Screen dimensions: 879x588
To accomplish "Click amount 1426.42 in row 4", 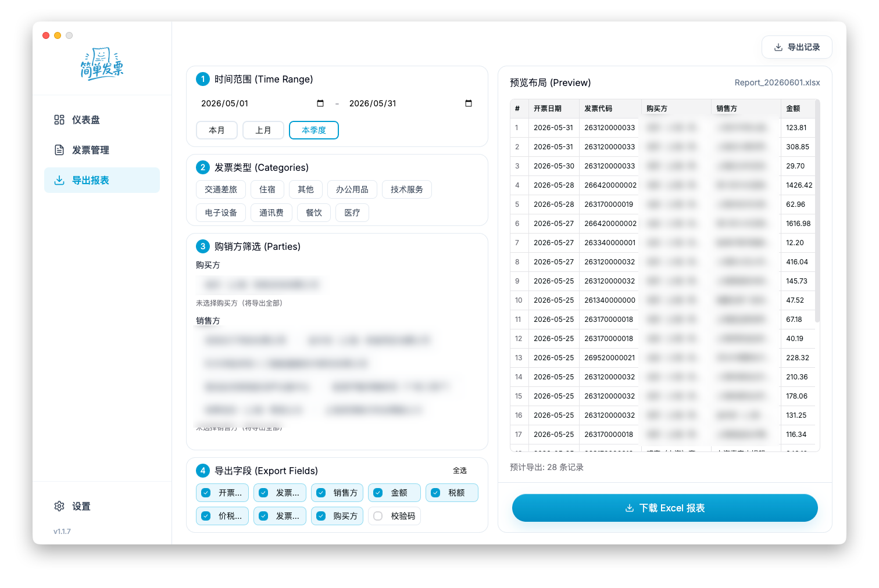I will 799,185.
